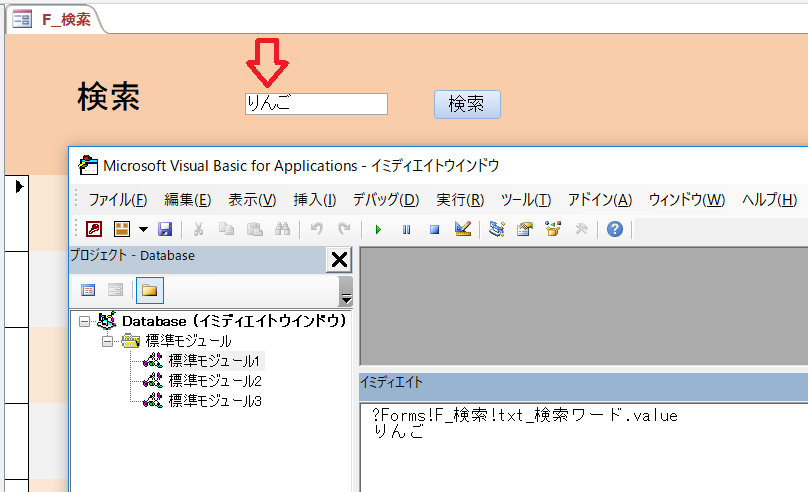The width and height of the screenshot is (808, 492).
Task: Click the Insert Module toolbar icon
Action: 122,229
